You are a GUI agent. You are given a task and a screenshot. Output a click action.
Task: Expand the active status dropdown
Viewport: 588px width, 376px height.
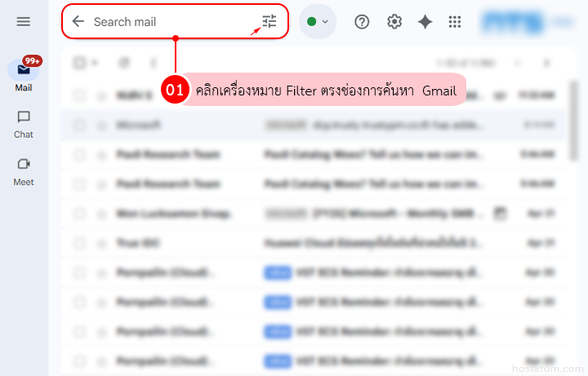[x=317, y=22]
